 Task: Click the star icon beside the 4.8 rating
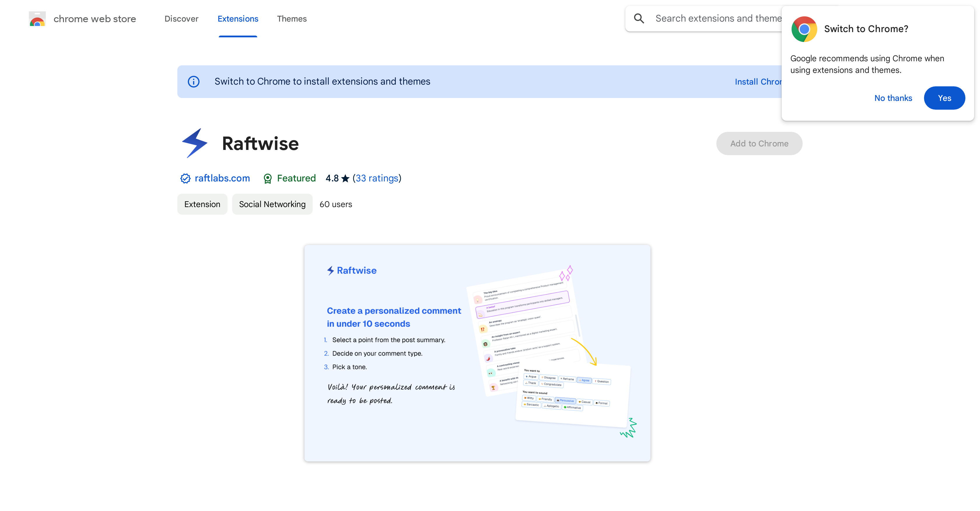(x=345, y=178)
